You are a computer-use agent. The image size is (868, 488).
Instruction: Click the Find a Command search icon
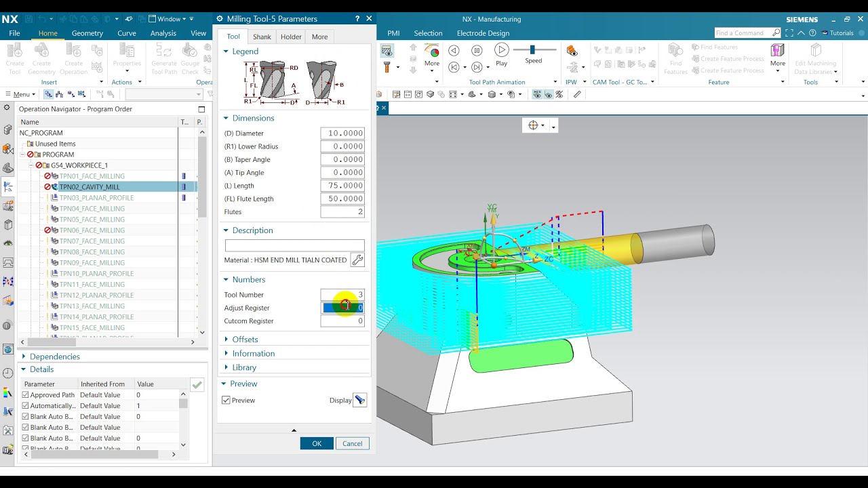click(776, 33)
